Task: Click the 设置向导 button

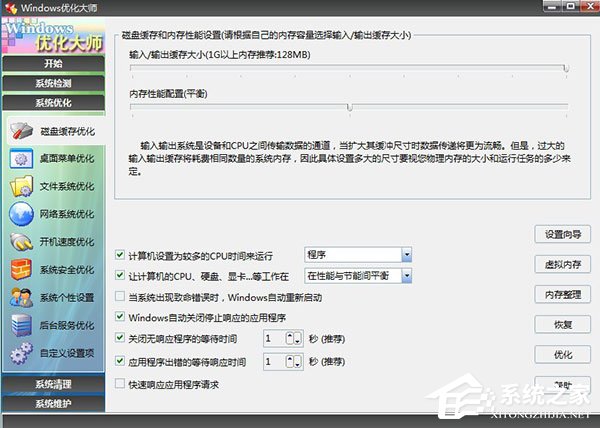Action: [561, 234]
